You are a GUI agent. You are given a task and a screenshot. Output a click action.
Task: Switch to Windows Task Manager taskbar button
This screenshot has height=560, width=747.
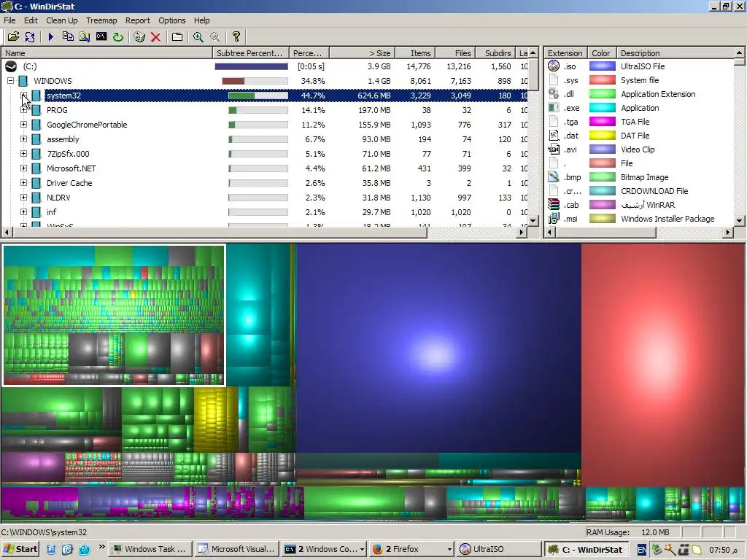[x=150, y=549]
